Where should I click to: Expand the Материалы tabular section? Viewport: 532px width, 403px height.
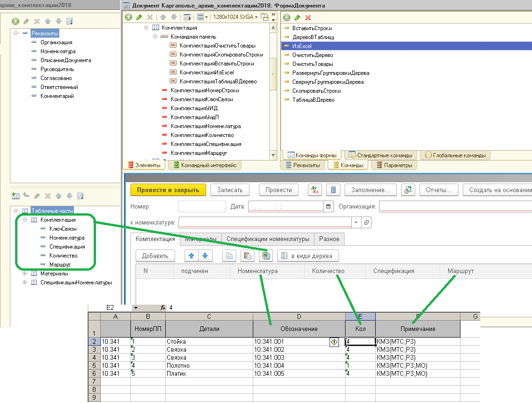[25, 274]
